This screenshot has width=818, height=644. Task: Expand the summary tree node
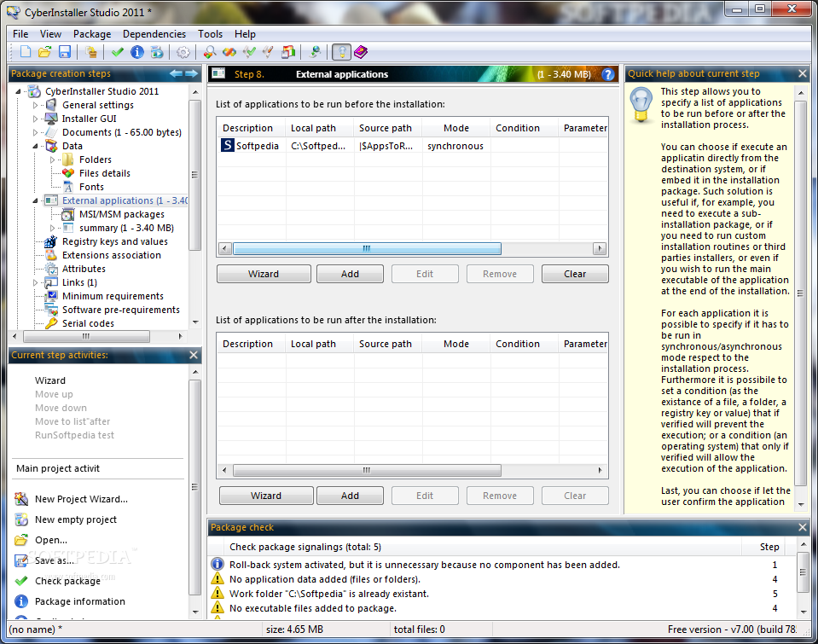(52, 228)
